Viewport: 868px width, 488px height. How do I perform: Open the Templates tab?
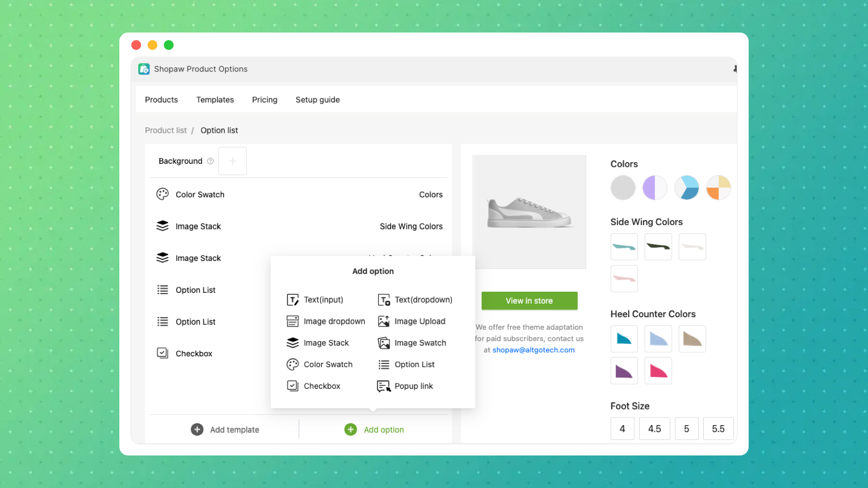(215, 100)
